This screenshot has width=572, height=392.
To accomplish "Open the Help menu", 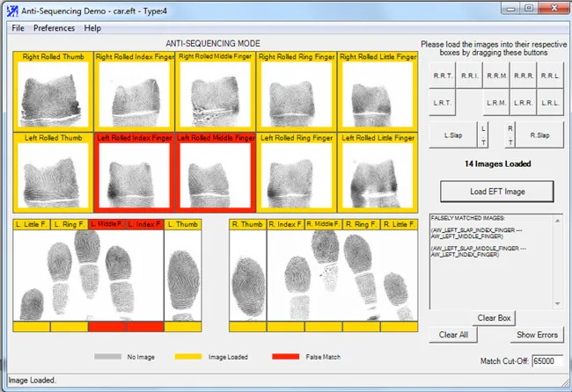I will coord(92,28).
